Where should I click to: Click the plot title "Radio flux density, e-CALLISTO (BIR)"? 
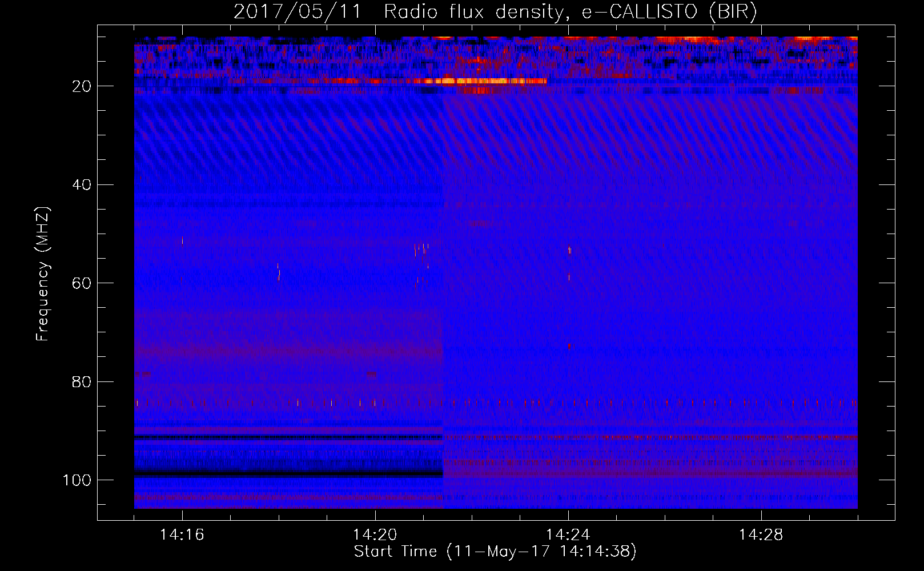coord(570,12)
